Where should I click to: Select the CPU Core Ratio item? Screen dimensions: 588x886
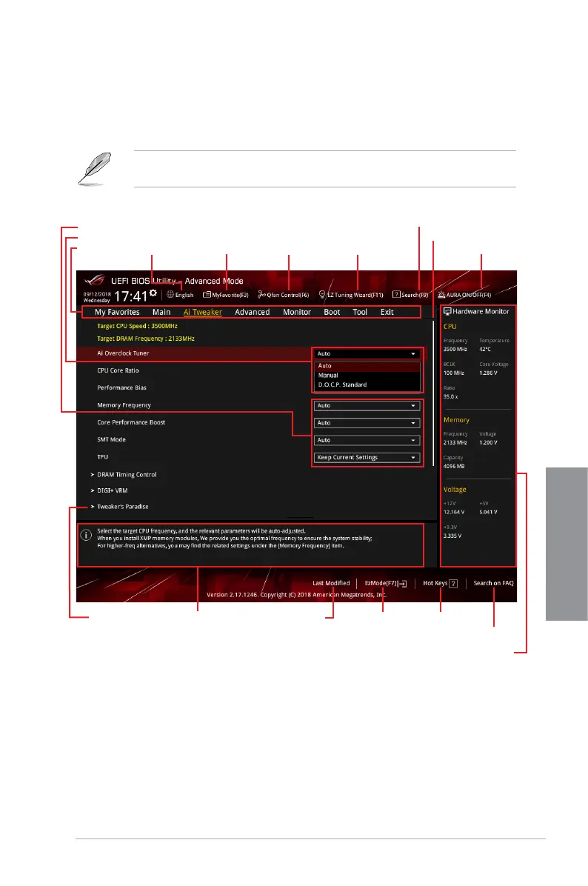point(118,370)
